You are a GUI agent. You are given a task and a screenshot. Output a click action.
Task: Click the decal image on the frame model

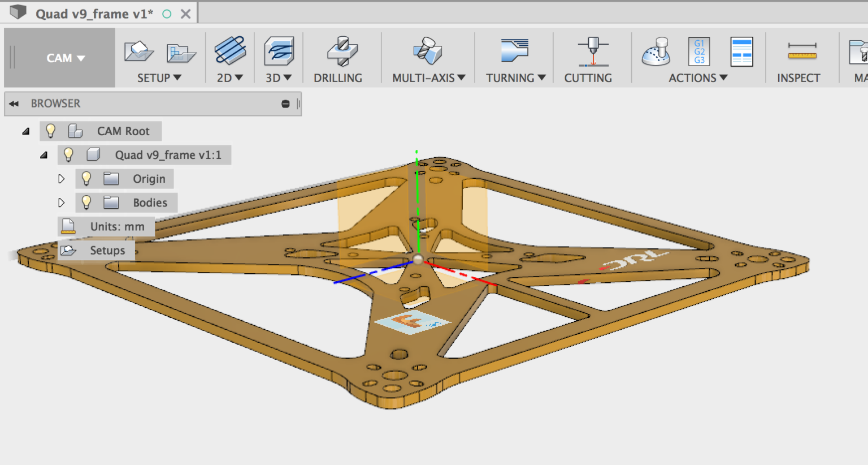413,321
